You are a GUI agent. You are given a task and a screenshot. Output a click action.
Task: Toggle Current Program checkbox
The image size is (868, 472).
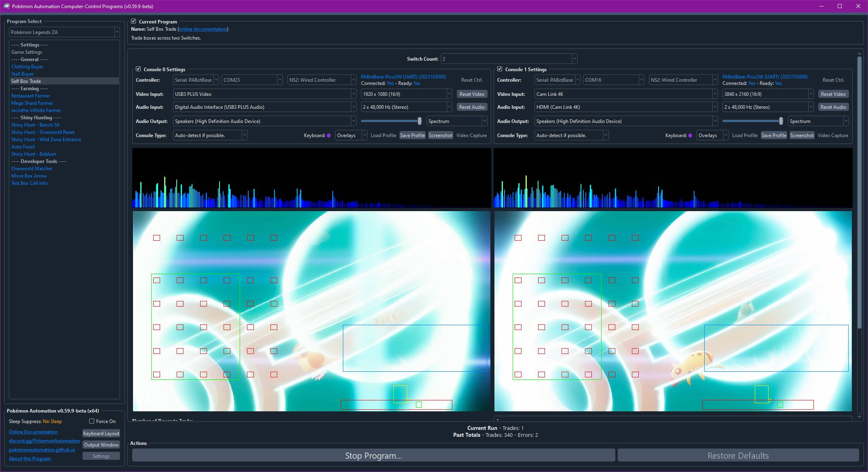point(134,21)
